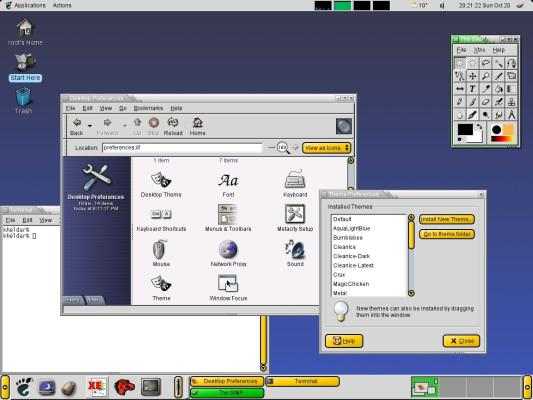The width and height of the screenshot is (533, 400).
Task: Click the Location text field in Nautilus
Action: 182,148
